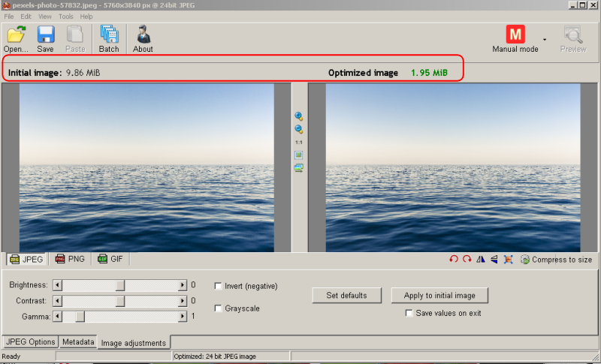Open an image file with Open icon
The height and width of the screenshot is (364, 601).
16,39
